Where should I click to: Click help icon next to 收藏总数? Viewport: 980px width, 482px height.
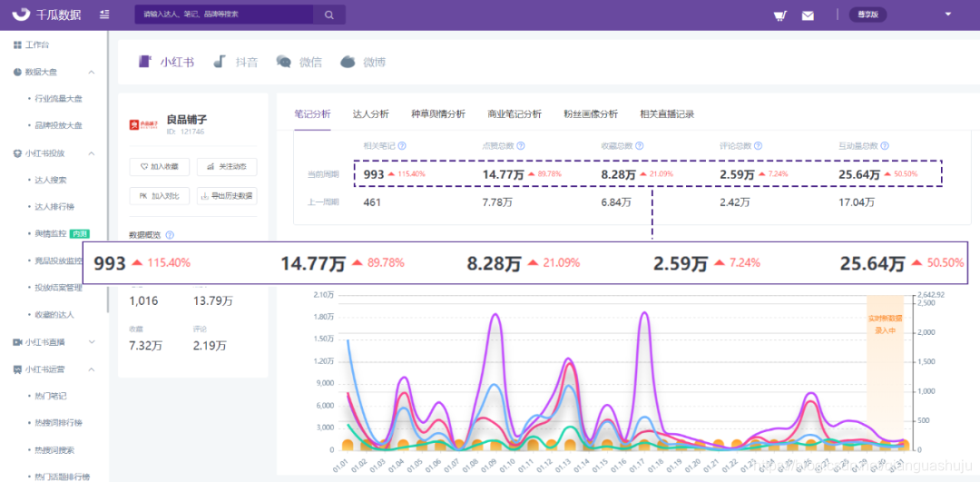pyautogui.click(x=640, y=145)
